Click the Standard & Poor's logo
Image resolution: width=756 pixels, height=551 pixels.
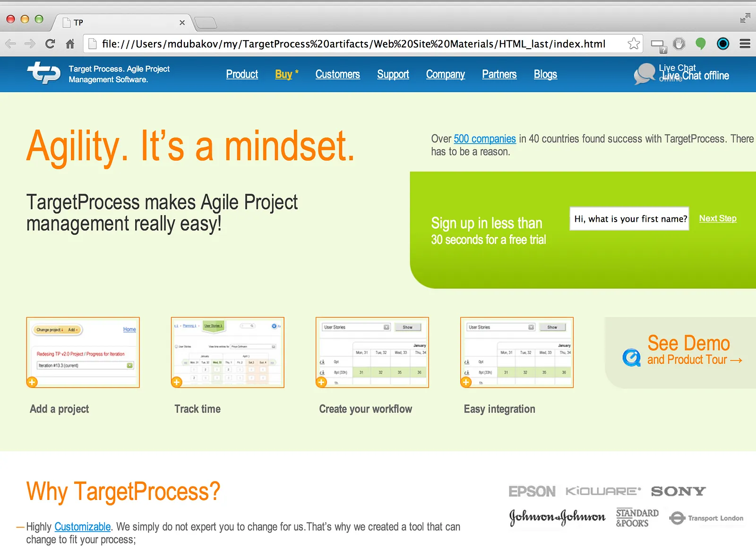tap(637, 518)
